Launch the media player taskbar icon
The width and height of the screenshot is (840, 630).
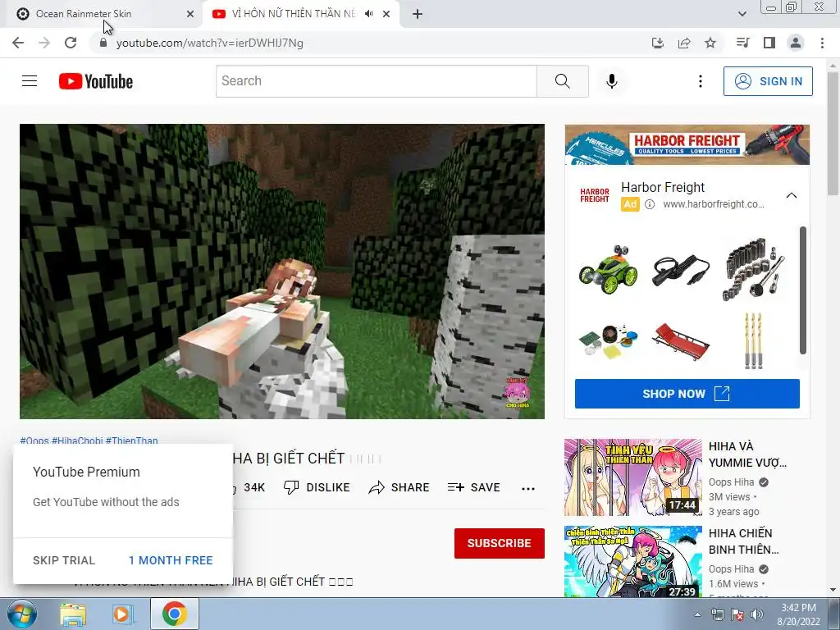(123, 614)
